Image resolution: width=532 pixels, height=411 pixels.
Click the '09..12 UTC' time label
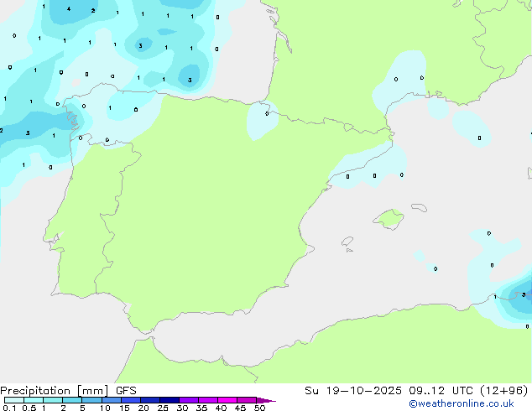(x=441, y=391)
